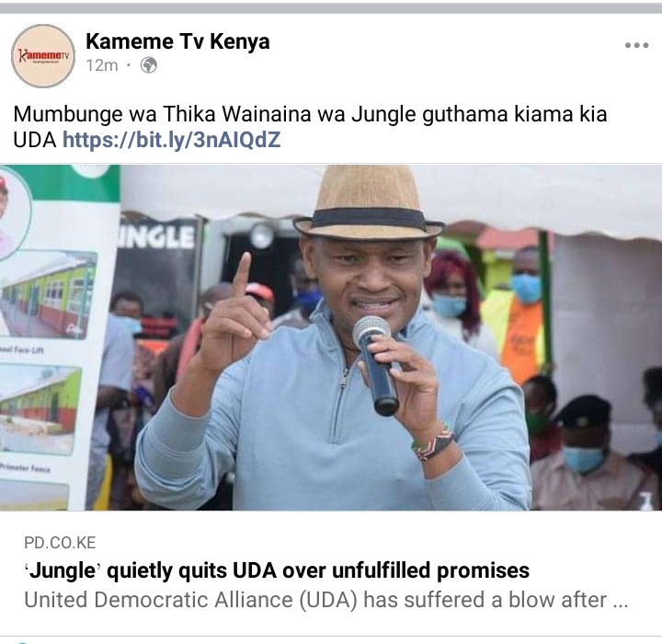Viewport: 662px width, 644px height.
Task: Open the Kameme TV profile picture
Action: pyautogui.click(x=43, y=56)
